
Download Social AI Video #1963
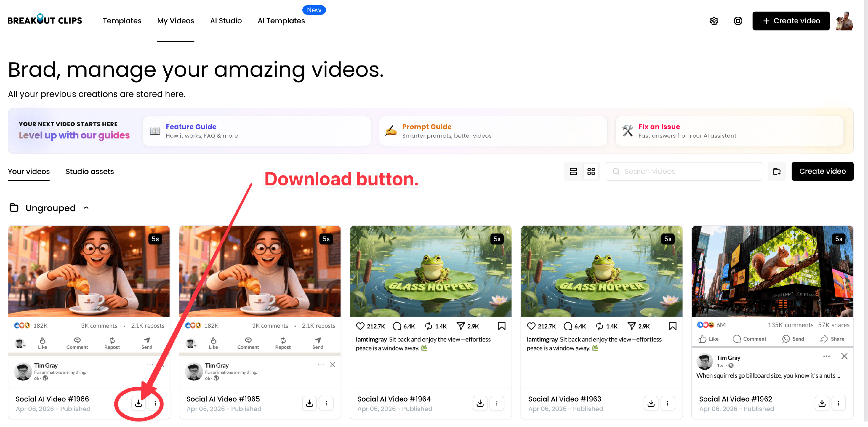(x=651, y=403)
